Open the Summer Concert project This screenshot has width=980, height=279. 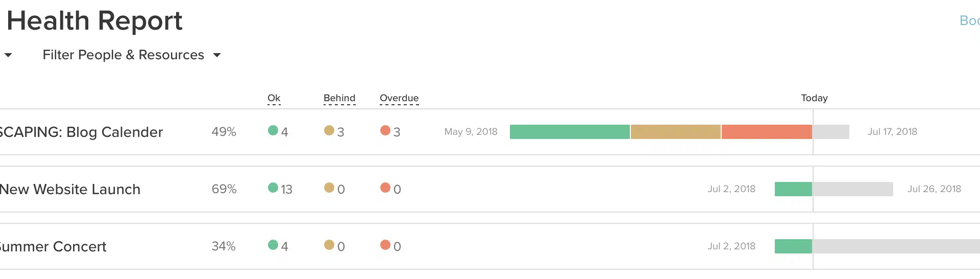point(53,247)
